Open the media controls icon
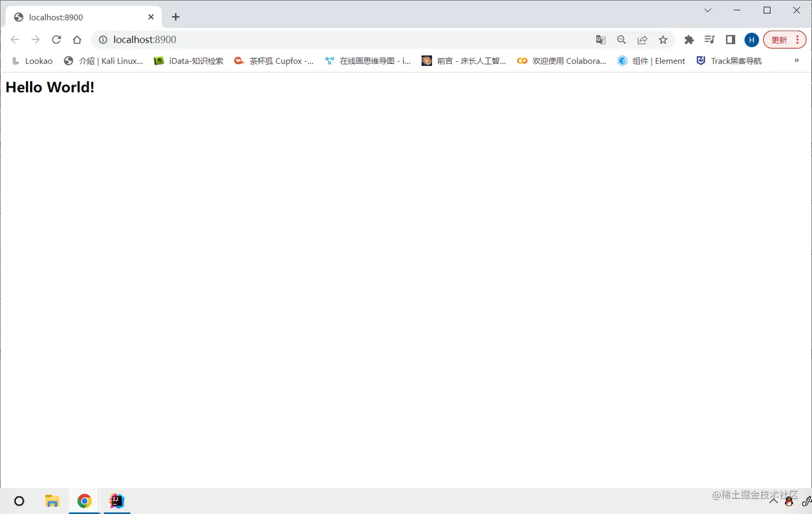Image resolution: width=812 pixels, height=514 pixels. (709, 40)
